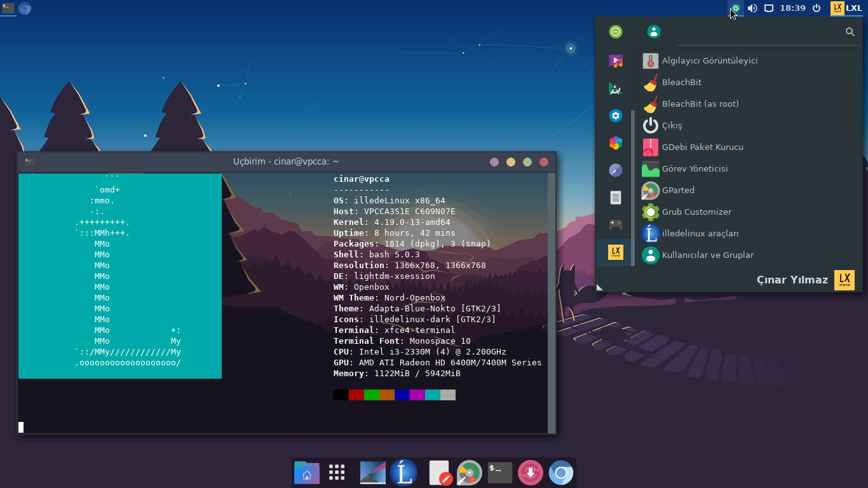Launch the blue illedelinux icon in the dock
Image resolution: width=868 pixels, height=488 pixels.
[x=403, y=473]
